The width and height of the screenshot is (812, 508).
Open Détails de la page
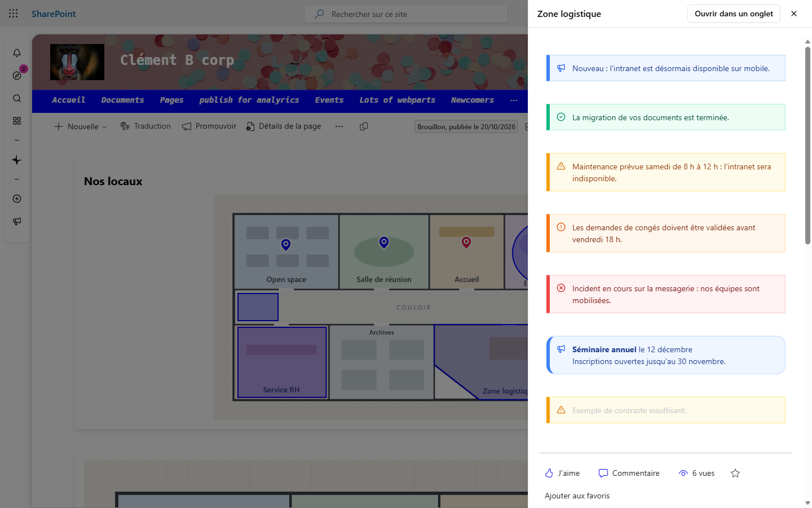284,126
